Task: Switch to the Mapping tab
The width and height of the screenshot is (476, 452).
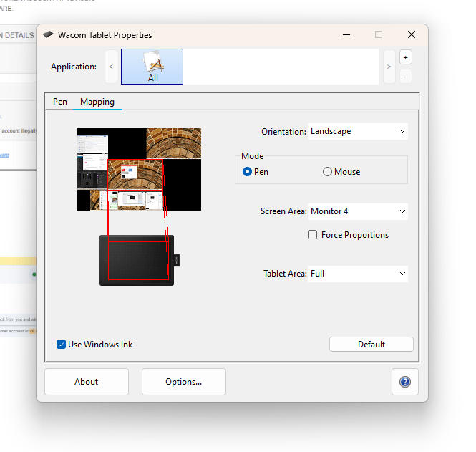Action: point(97,102)
